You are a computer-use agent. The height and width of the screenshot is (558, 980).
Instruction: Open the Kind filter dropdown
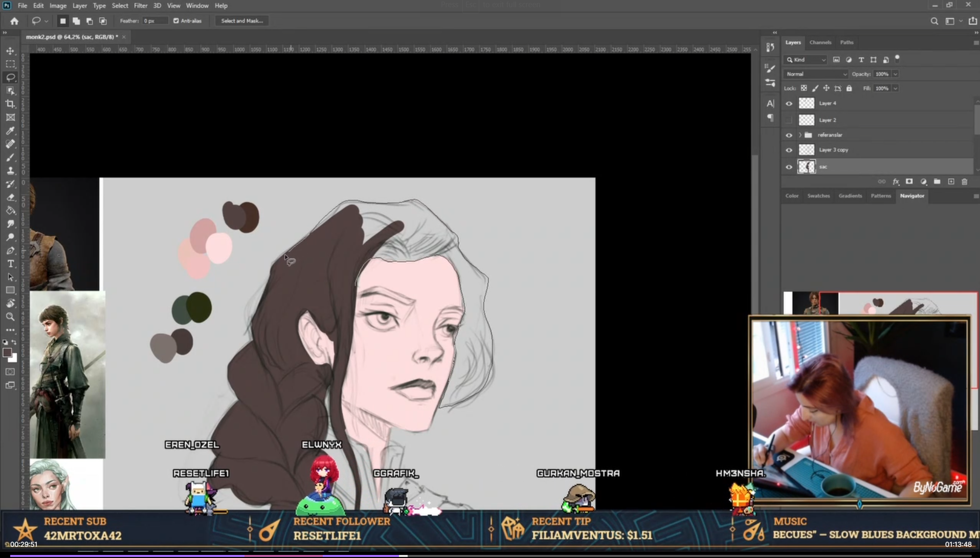(x=806, y=60)
